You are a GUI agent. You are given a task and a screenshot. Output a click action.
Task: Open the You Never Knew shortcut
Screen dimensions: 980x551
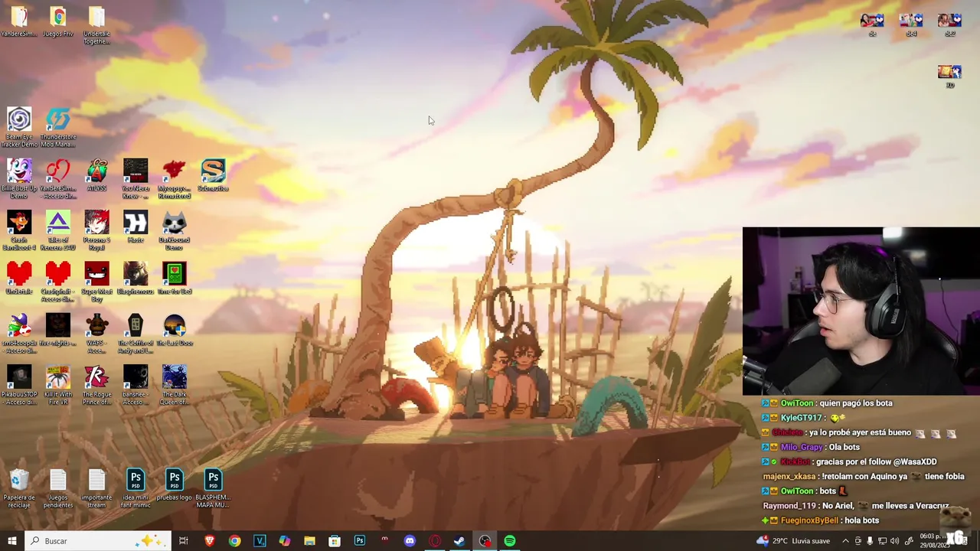coord(136,178)
